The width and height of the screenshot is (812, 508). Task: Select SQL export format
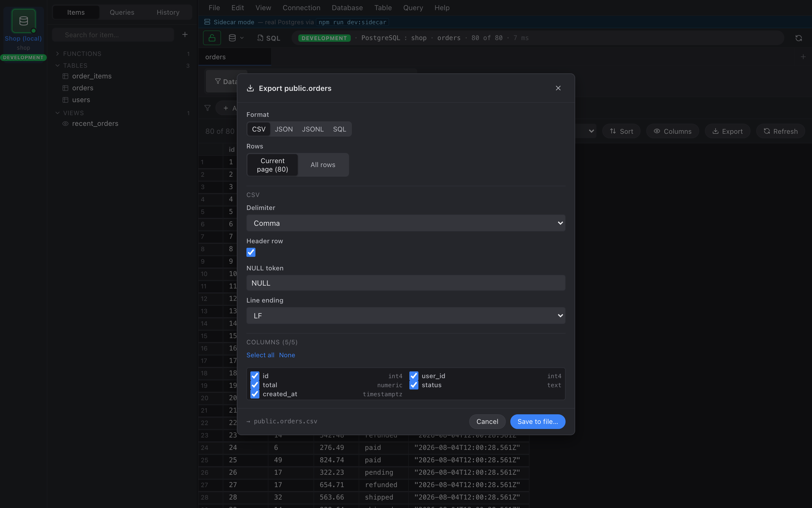tap(339, 129)
